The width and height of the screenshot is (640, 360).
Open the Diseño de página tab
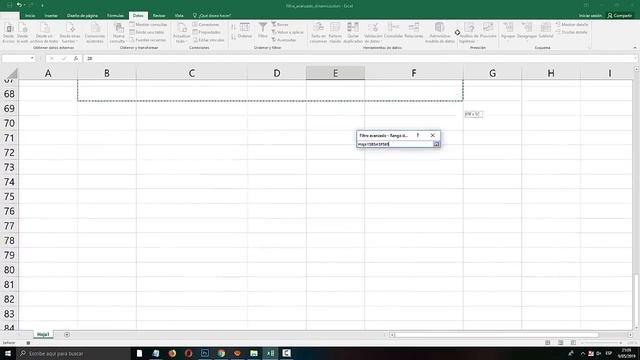point(82,16)
